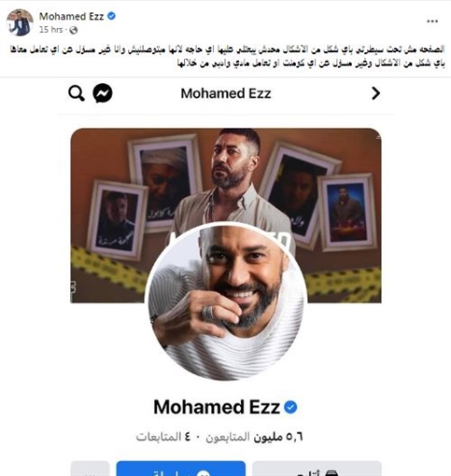Click the verified badge beside the post author
This screenshot has width=451, height=476.
[111, 16]
